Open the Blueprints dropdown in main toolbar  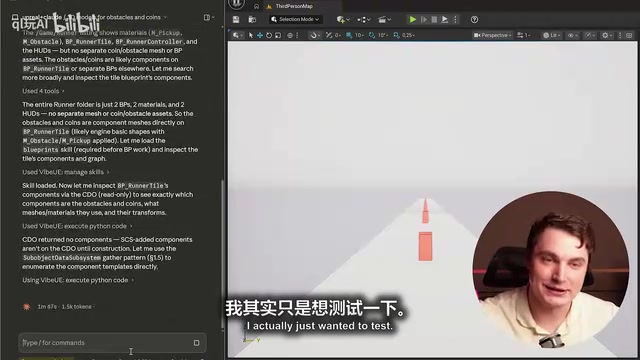(x=363, y=19)
